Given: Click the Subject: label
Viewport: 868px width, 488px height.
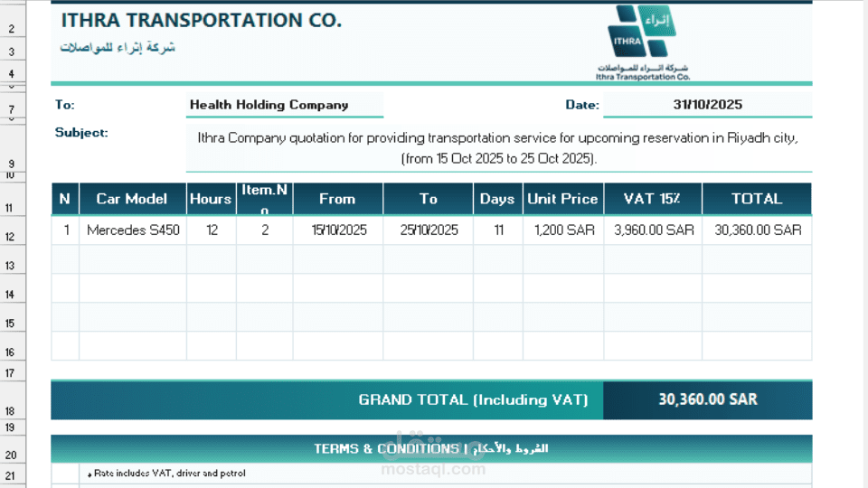Looking at the screenshot, I should pyautogui.click(x=81, y=133).
